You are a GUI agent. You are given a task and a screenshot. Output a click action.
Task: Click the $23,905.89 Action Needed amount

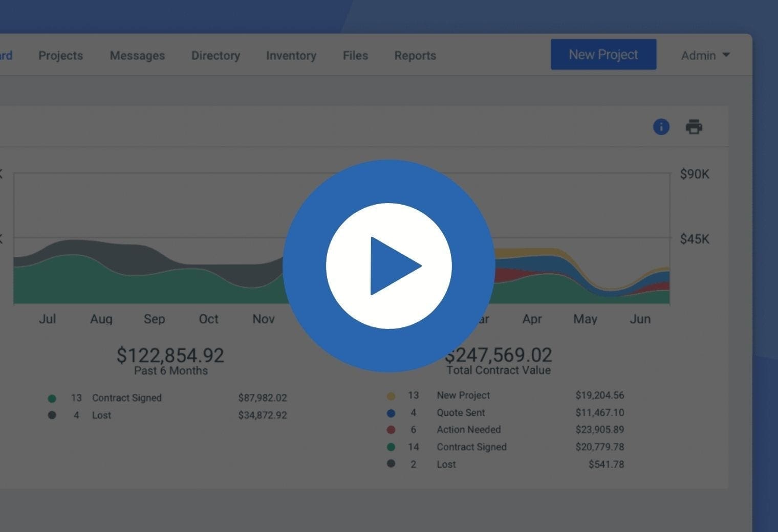click(x=600, y=430)
